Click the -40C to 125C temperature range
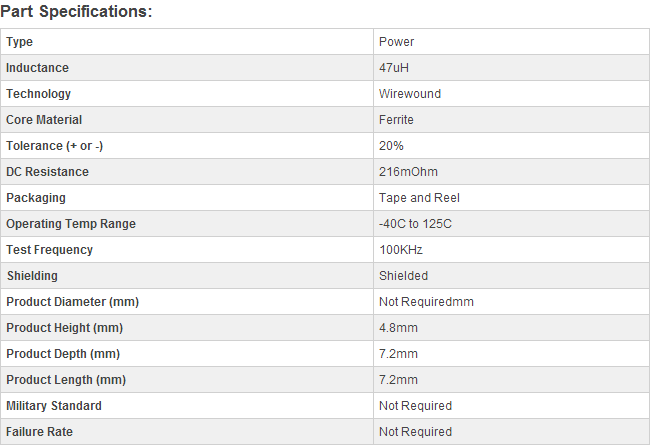Viewport: 651px width, 445px height. click(x=415, y=224)
